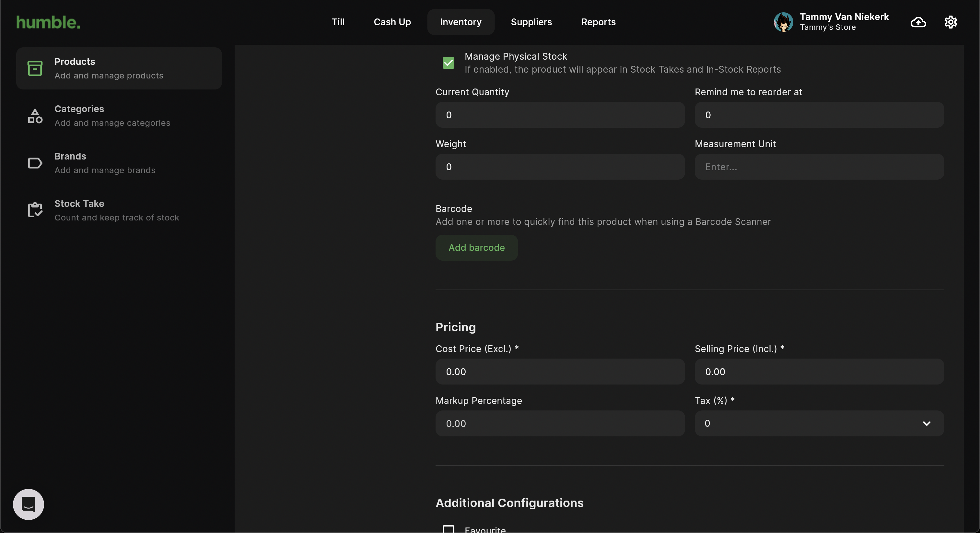Click the Favourite label text
980x533 pixels.
pyautogui.click(x=485, y=529)
